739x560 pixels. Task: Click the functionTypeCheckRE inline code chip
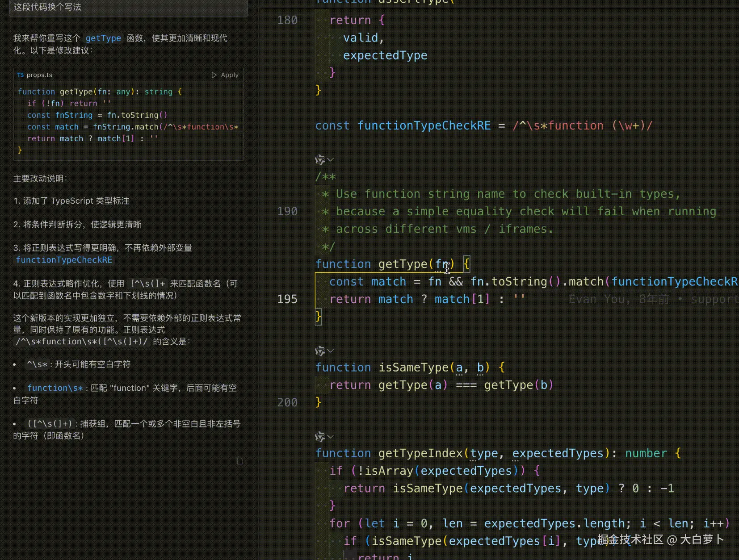63,260
